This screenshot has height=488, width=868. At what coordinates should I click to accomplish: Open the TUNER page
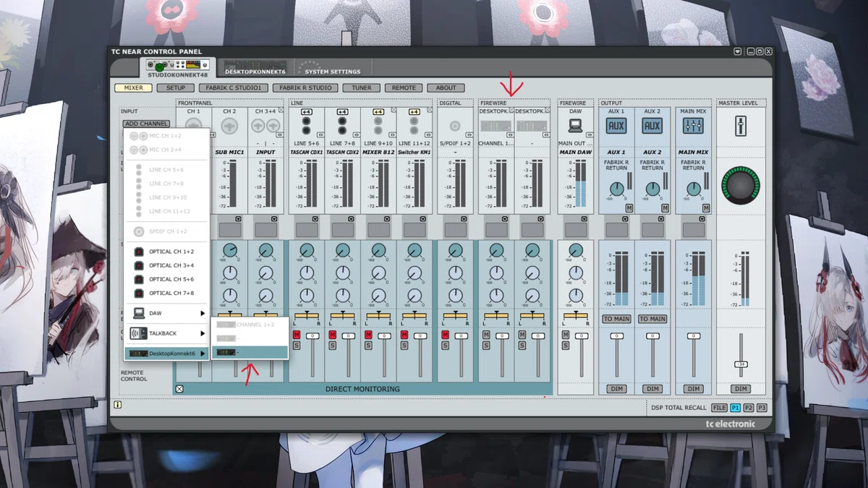362,87
